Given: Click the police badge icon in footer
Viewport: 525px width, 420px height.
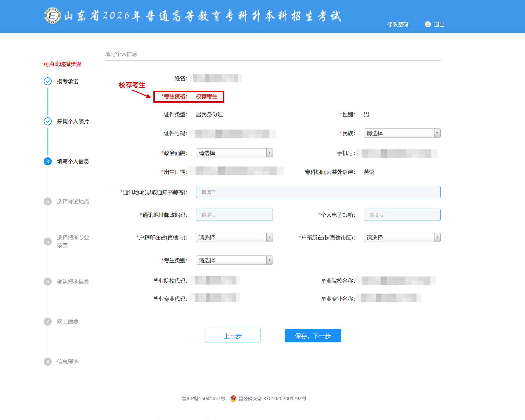Looking at the screenshot, I should pos(233,398).
